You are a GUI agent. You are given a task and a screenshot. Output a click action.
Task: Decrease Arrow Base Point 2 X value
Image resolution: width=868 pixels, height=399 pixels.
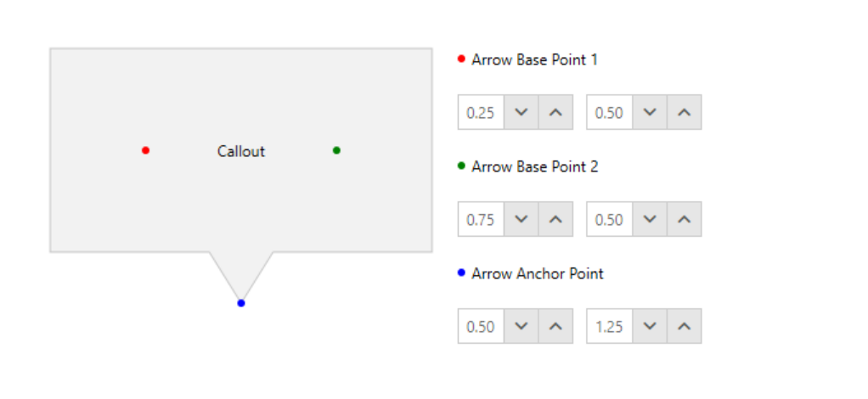point(521,219)
